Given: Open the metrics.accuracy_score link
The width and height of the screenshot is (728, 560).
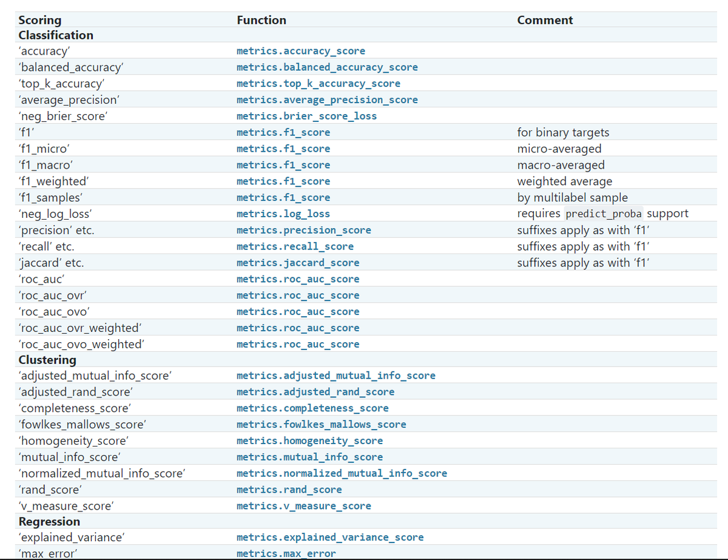Looking at the screenshot, I should click(301, 51).
